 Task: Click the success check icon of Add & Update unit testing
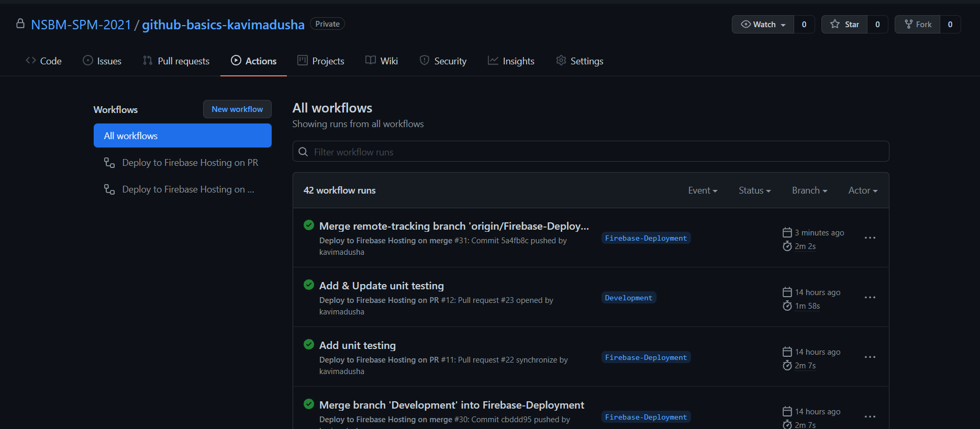point(309,285)
